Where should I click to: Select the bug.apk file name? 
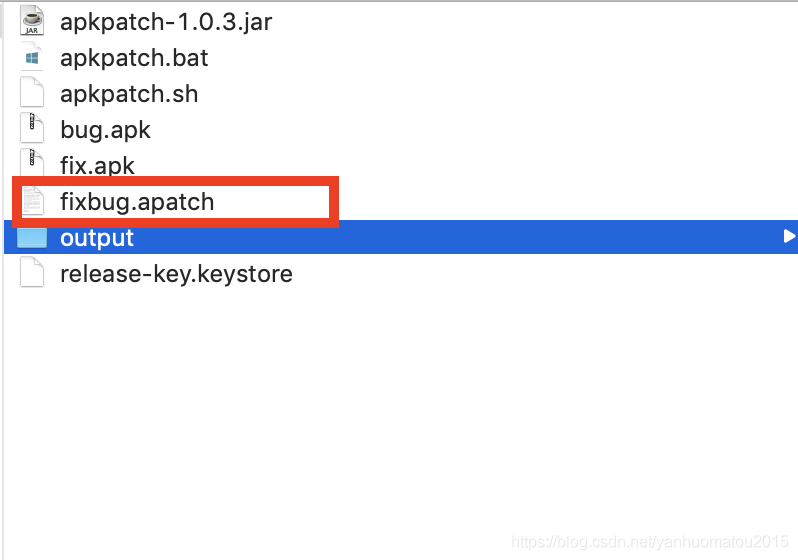pyautogui.click(x=105, y=130)
